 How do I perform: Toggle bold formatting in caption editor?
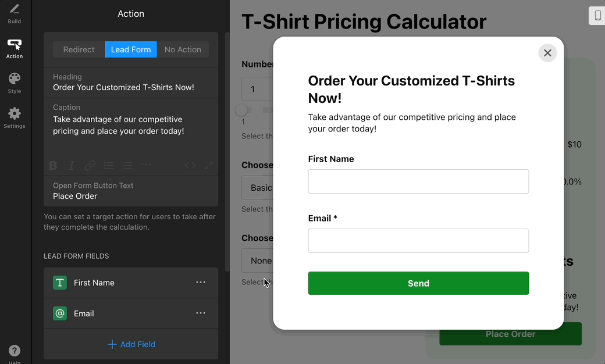pos(53,166)
